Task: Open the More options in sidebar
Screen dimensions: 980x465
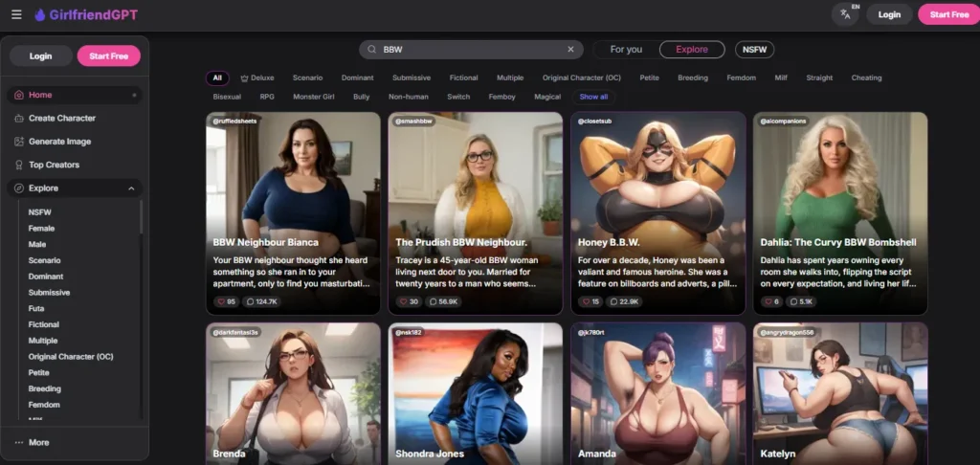Action: (x=32, y=442)
